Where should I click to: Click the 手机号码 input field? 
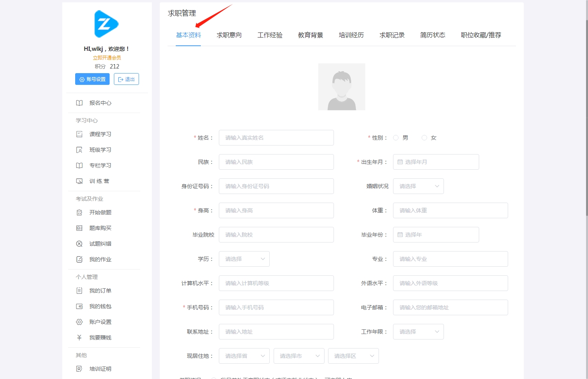[x=276, y=307]
